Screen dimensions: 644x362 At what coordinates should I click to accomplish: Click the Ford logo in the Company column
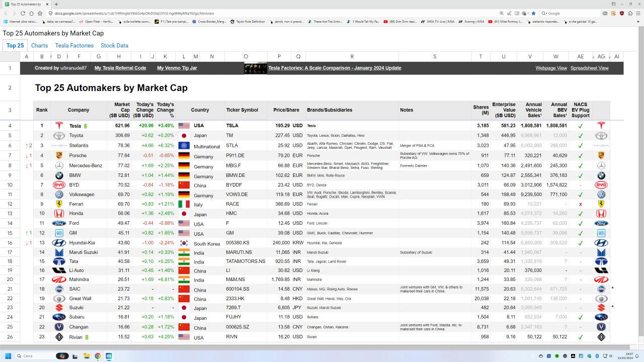pyautogui.click(x=59, y=223)
